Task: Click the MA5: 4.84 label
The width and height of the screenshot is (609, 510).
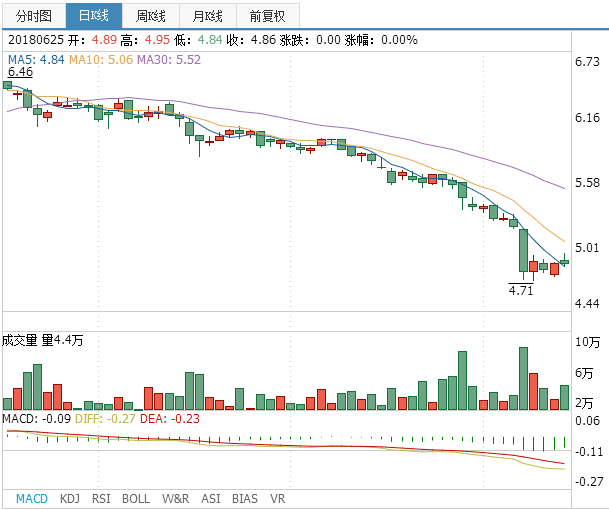Action: tap(36, 60)
